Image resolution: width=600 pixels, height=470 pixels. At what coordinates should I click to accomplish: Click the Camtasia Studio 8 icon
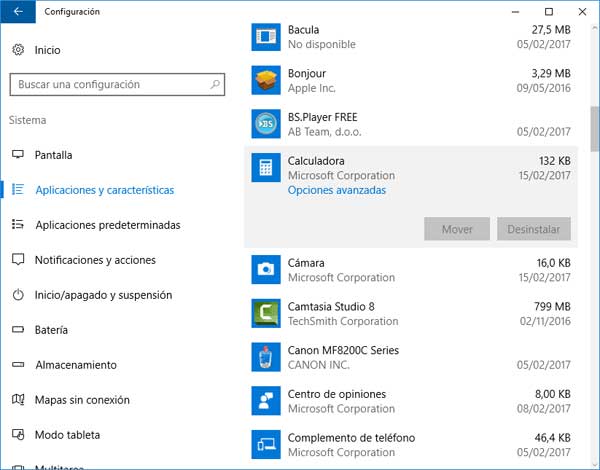point(265,313)
